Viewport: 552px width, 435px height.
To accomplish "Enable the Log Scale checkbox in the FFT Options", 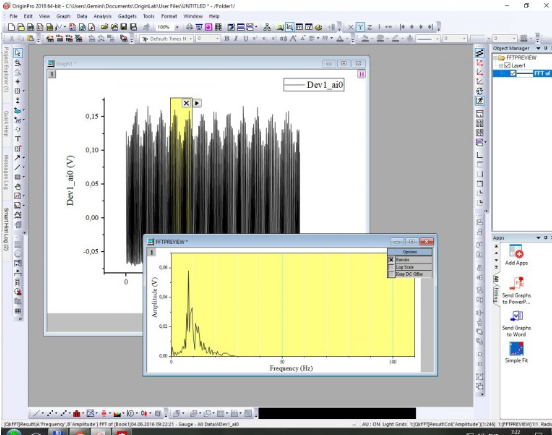I will pos(391,267).
